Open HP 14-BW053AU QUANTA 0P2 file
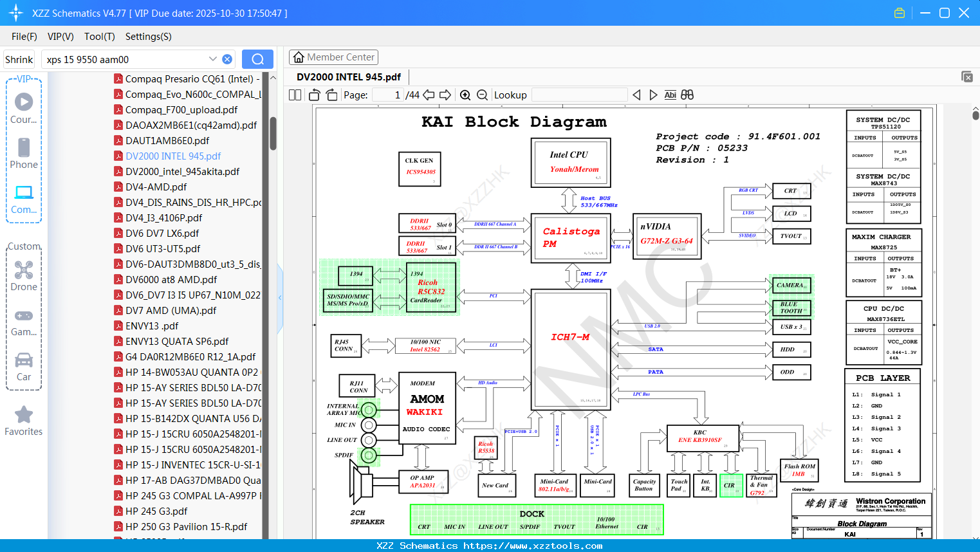980x552 pixels. click(187, 372)
